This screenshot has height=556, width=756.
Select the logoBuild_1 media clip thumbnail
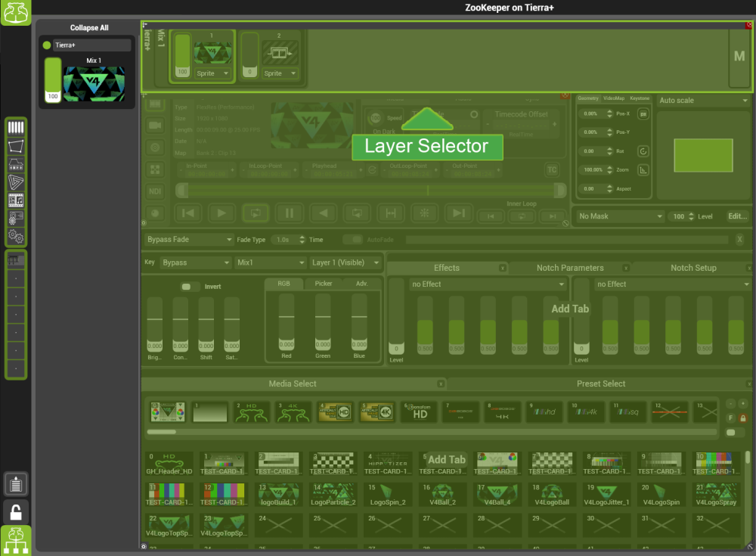(x=278, y=494)
